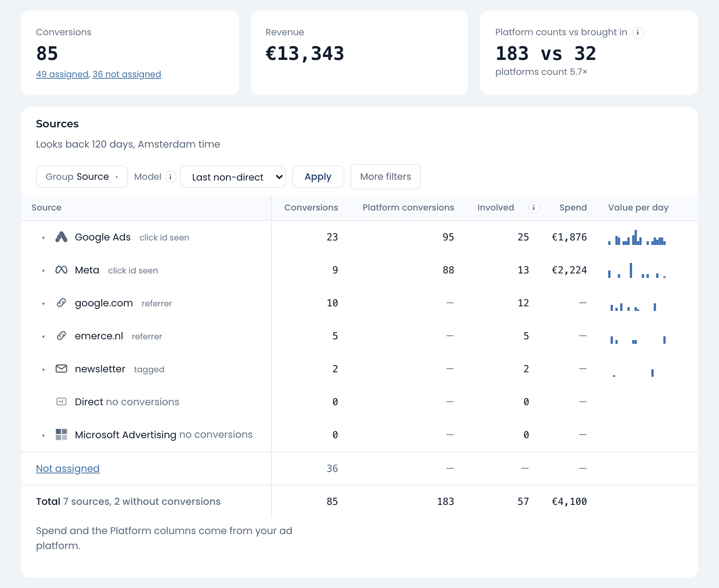This screenshot has width=719, height=588.
Task: Open info for Platform counts vs brought in
Action: tap(638, 33)
